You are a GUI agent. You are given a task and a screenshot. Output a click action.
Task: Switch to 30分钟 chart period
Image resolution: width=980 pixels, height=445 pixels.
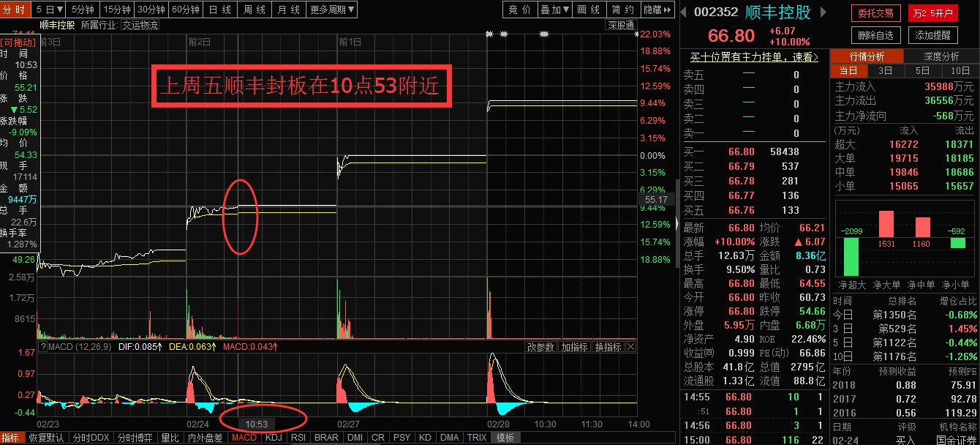[151, 10]
